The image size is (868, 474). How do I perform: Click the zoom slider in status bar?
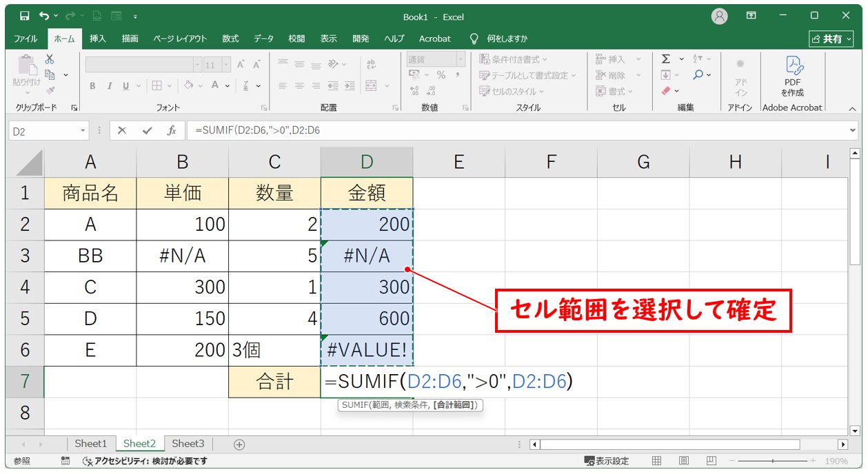tap(773, 461)
